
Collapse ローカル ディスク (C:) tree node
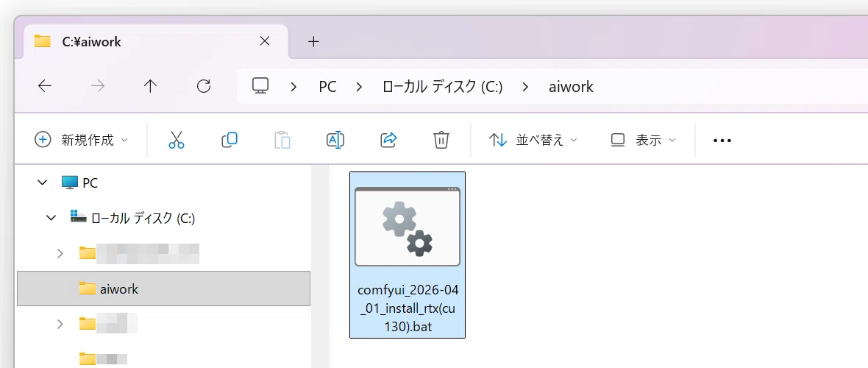coord(51,218)
